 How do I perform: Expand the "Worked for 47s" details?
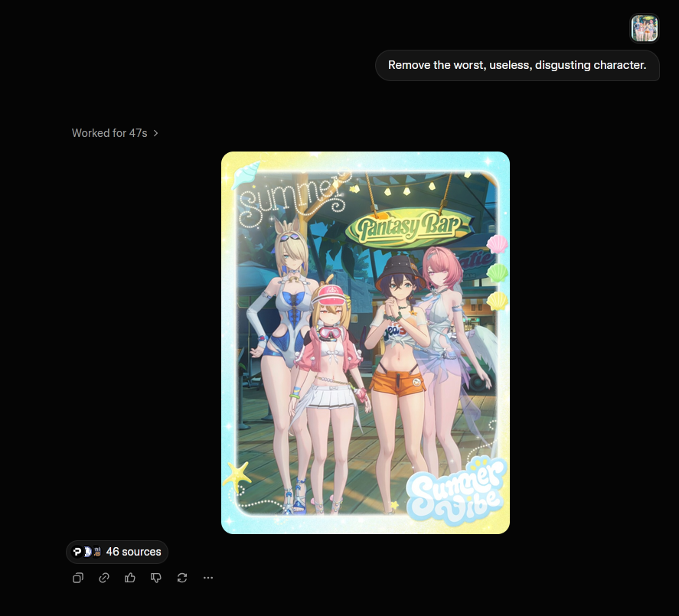click(x=115, y=133)
